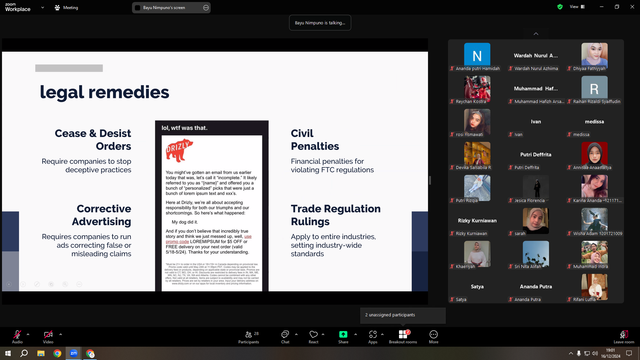The image size is (640, 360).
Task: Select Khaeriyah's video tile
Action: [x=477, y=255]
